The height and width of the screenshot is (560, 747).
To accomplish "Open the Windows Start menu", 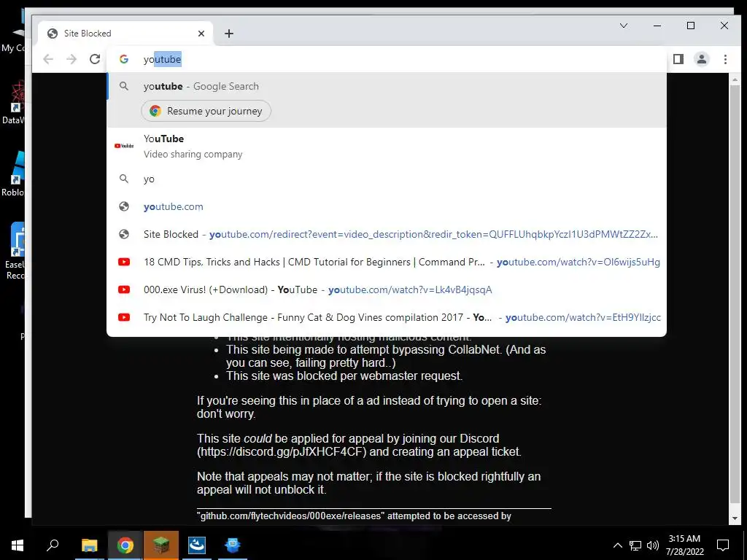I will [x=18, y=545].
